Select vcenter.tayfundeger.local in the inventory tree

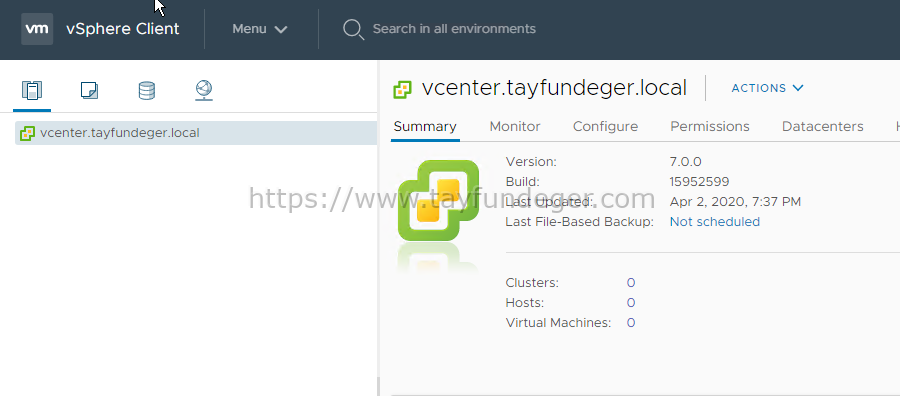(196, 133)
